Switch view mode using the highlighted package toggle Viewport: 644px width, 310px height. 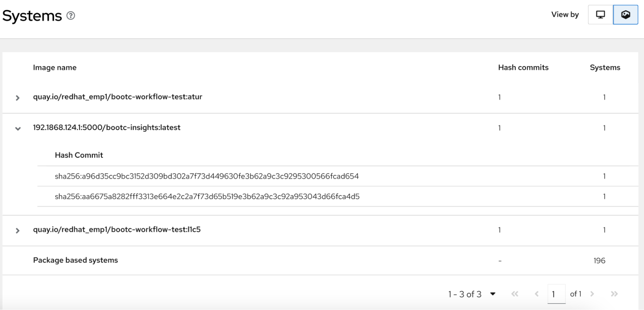point(625,15)
